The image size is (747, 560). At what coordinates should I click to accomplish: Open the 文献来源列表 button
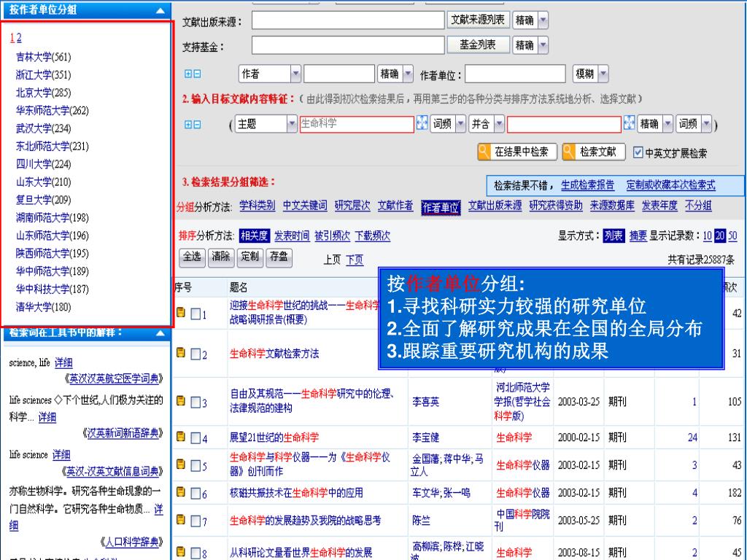pos(478,20)
